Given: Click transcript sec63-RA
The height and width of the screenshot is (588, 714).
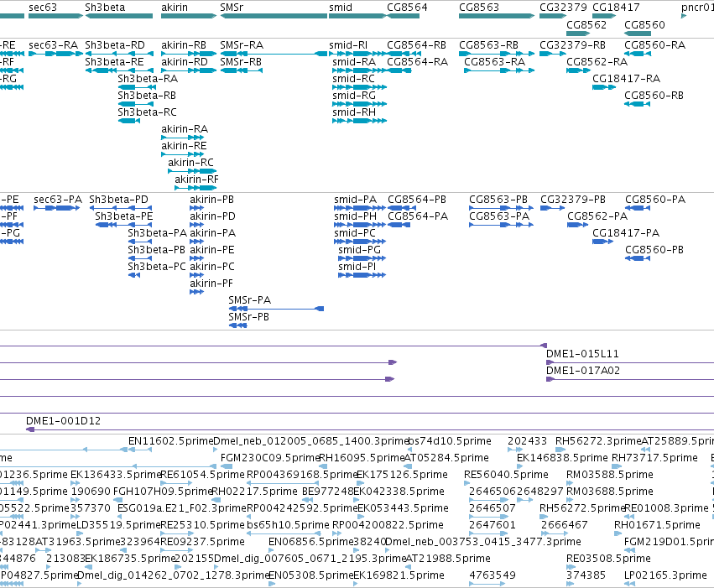Looking at the screenshot, I should [53, 45].
